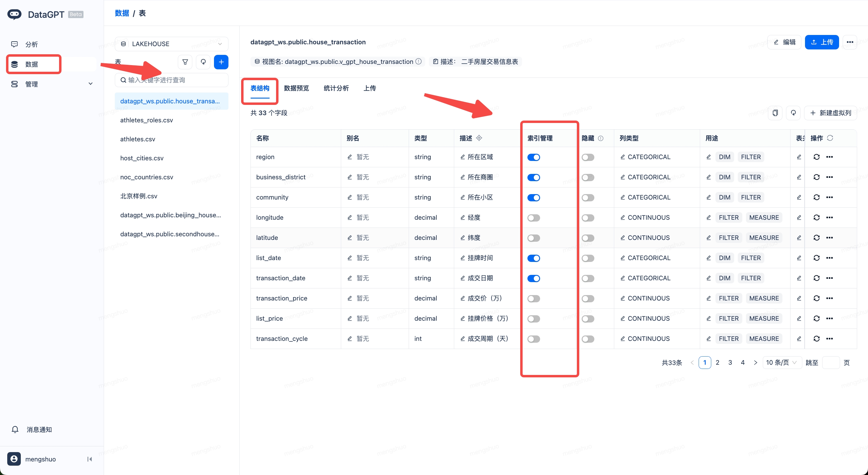Open the more options ellipsis next to 上传
The image size is (868, 475).
[850, 42]
